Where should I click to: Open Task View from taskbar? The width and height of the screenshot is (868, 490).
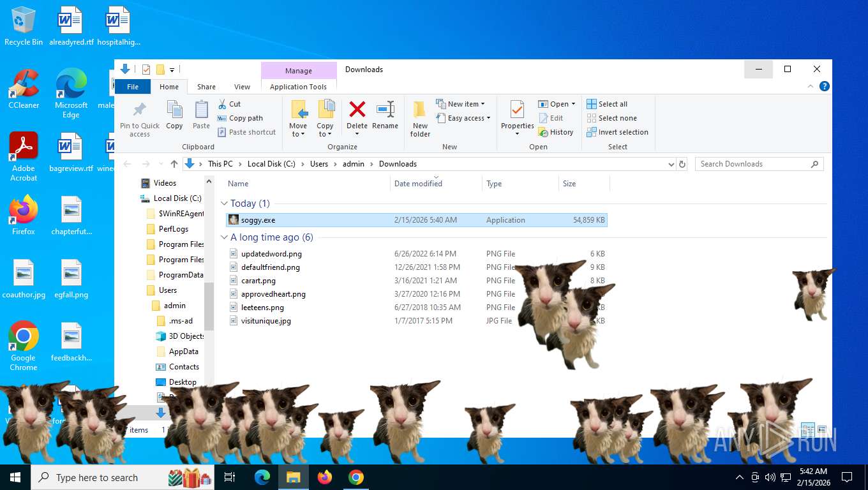click(x=230, y=477)
